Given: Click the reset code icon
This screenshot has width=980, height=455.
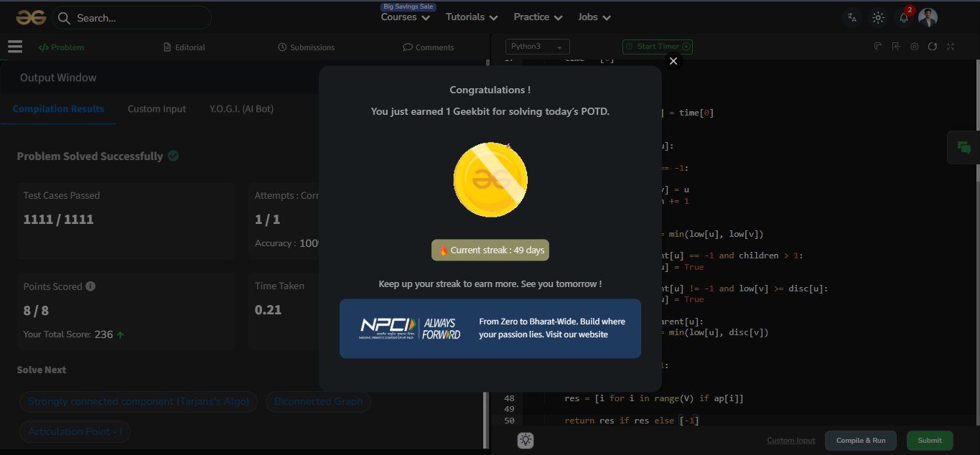Looking at the screenshot, I should (933, 47).
